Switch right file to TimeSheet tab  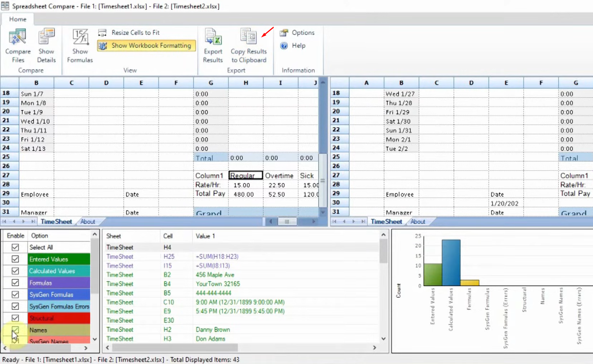[x=386, y=222]
